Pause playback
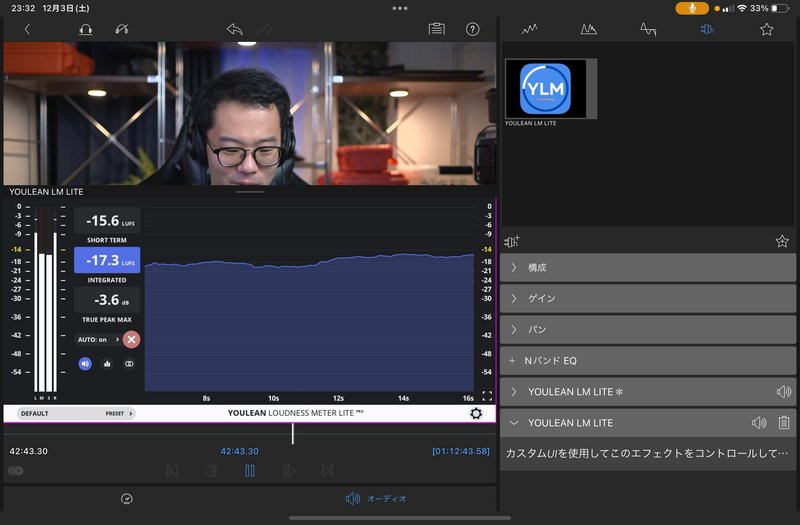Viewport: 800px width, 525px height. [249, 471]
